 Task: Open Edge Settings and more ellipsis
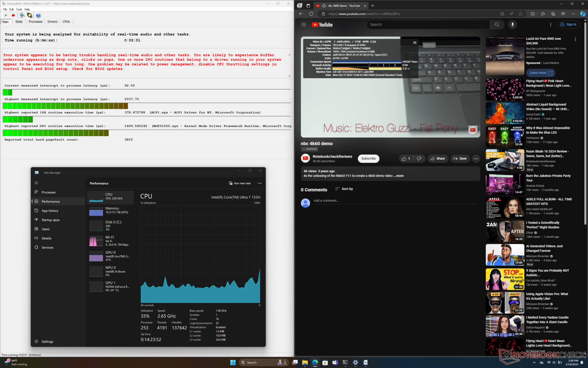click(x=573, y=14)
